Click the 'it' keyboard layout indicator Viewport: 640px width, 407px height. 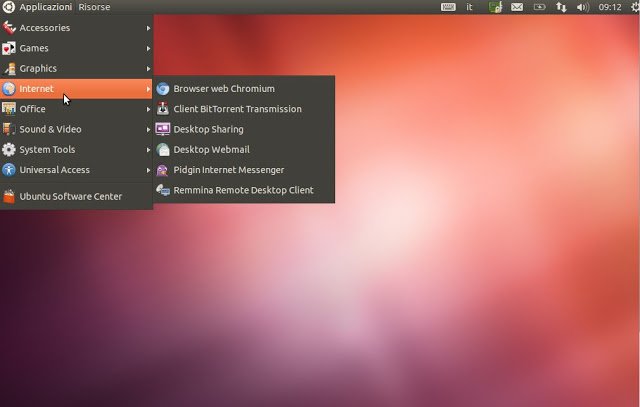469,7
